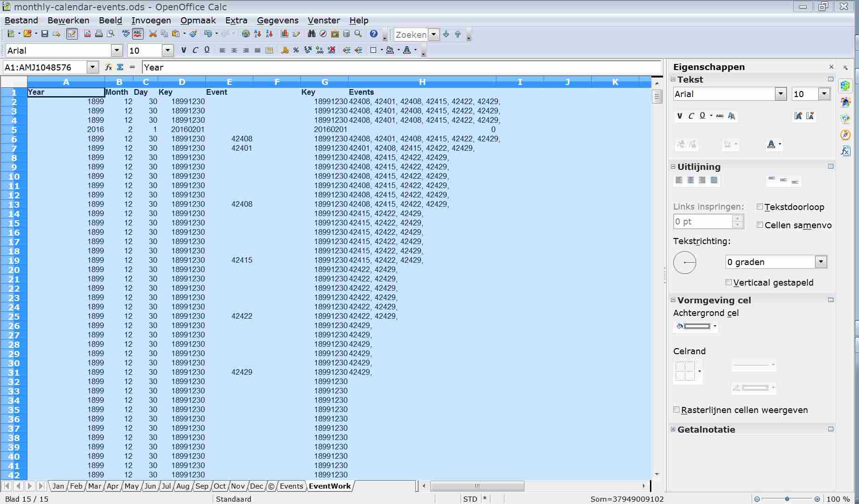Image resolution: width=859 pixels, height=504 pixels.
Task: Toggle italic in the formatting toolbar
Action: point(195,50)
